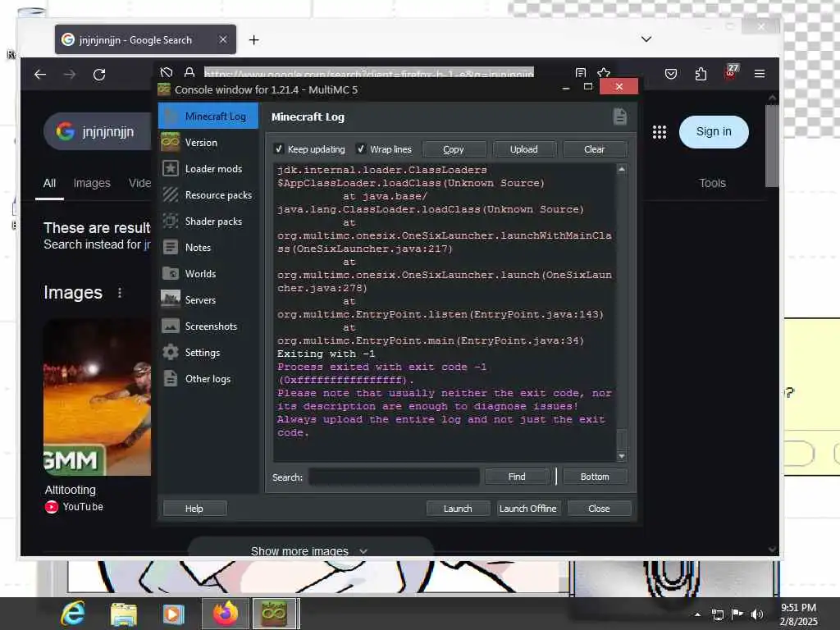
Task: Jump to Bottom of the log
Action: point(595,477)
